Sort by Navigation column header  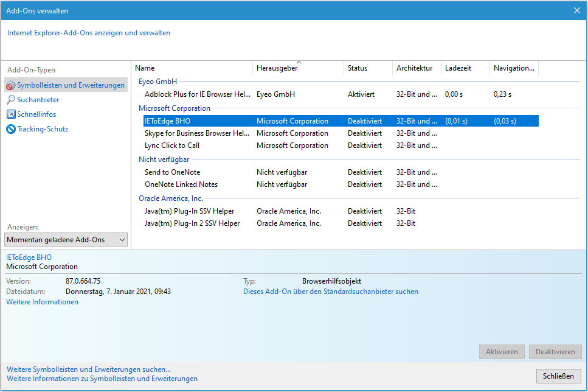(x=514, y=68)
